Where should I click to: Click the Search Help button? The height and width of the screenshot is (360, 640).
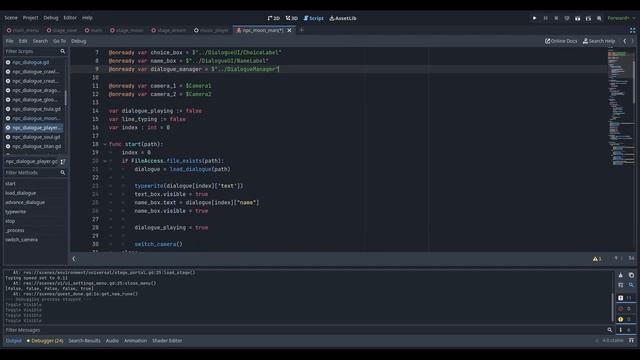599,41
